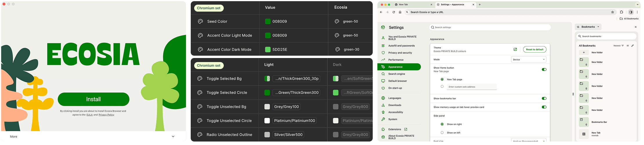
Task: Open a new tab with the plus icon
Action: (x=480, y=5)
